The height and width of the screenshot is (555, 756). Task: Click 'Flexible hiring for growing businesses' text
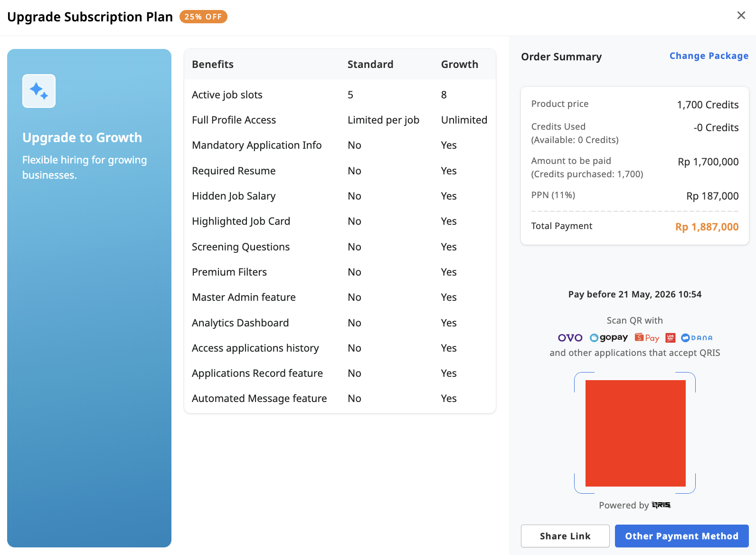[85, 167]
